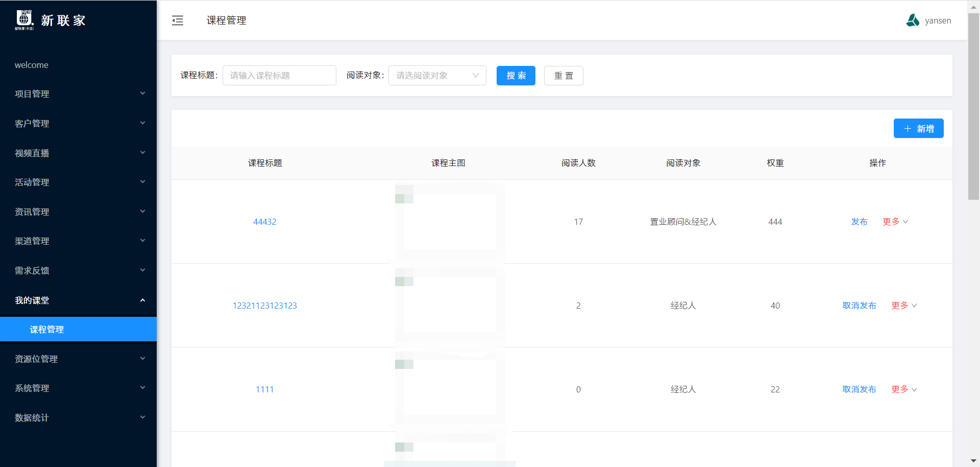The height and width of the screenshot is (467, 980).
Task: Click the 重置 button
Action: [x=563, y=76]
